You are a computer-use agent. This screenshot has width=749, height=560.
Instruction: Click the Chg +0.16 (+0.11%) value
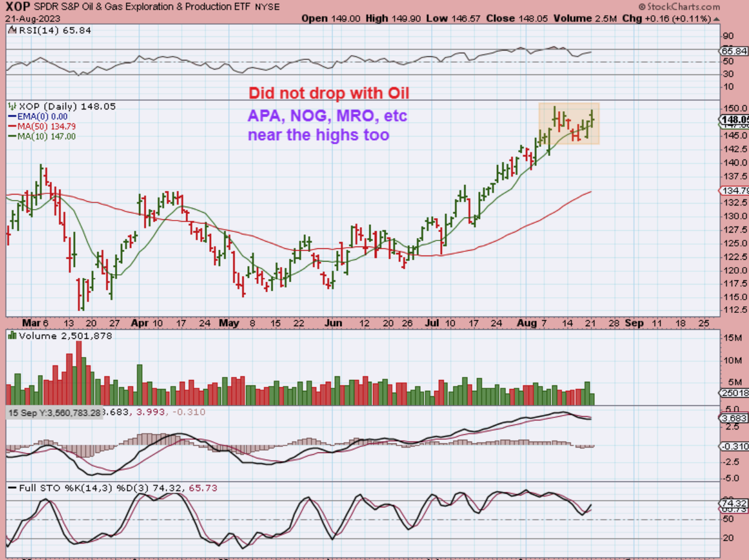pos(672,18)
